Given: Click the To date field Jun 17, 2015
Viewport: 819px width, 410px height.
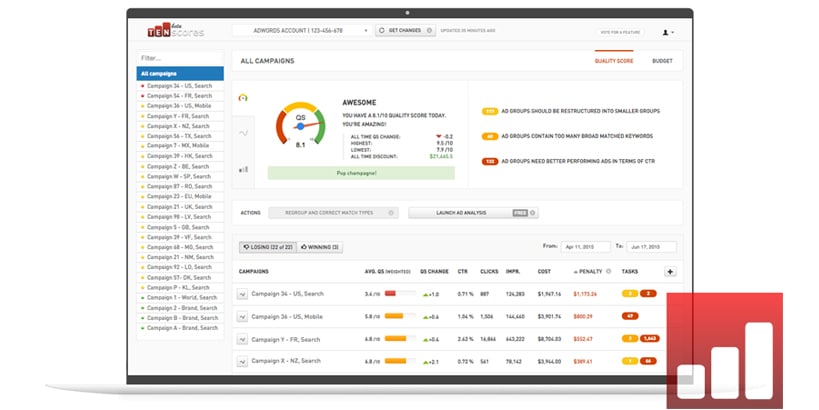Looking at the screenshot, I should [651, 247].
